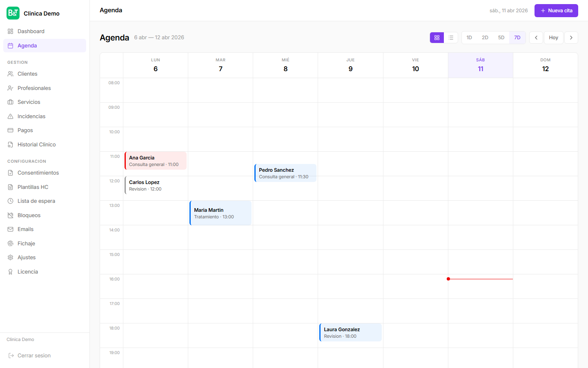Open the Lista de espera section
Screen dimensions: 588x368
tap(45, 201)
